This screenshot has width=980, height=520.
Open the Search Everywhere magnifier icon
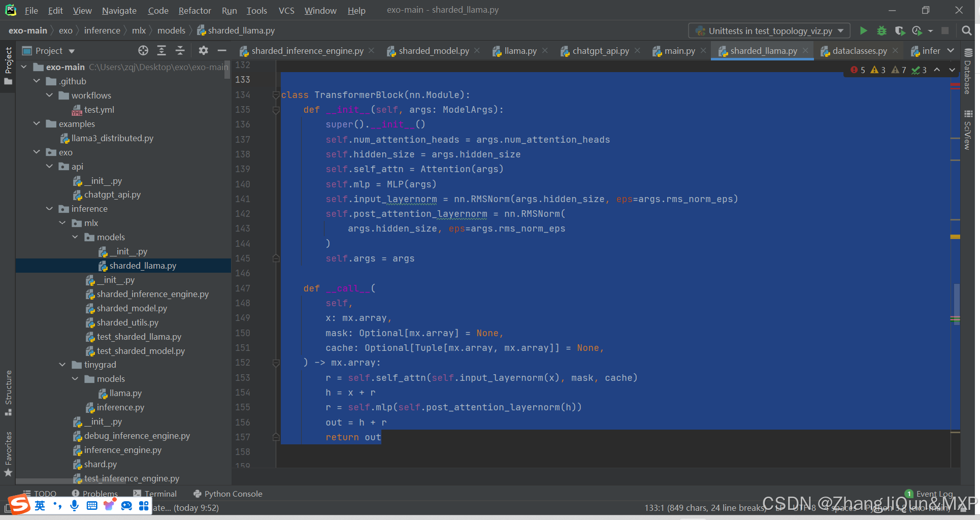tap(966, 30)
